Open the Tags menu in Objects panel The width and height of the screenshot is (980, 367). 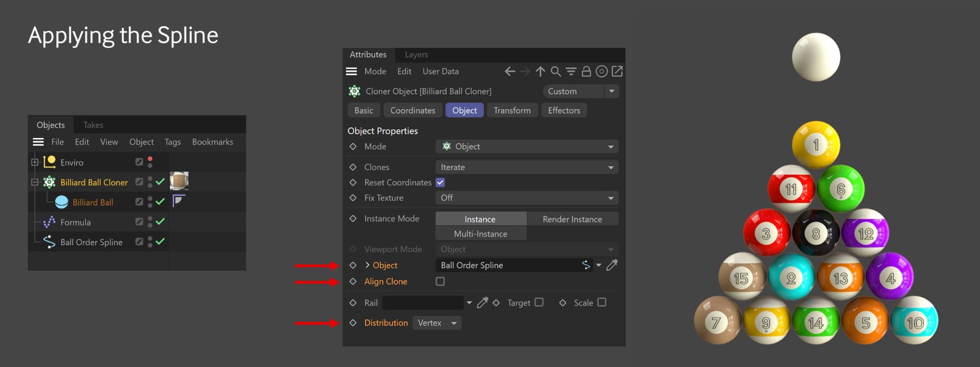(x=172, y=142)
